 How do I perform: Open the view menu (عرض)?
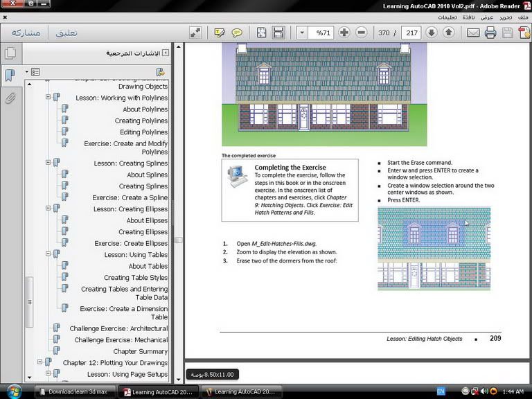487,17
